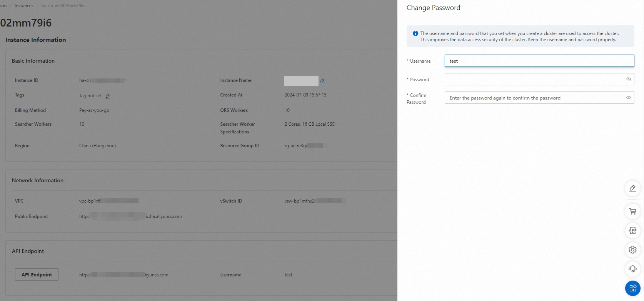
Task: Focus the Username input field
Action: 539,61
